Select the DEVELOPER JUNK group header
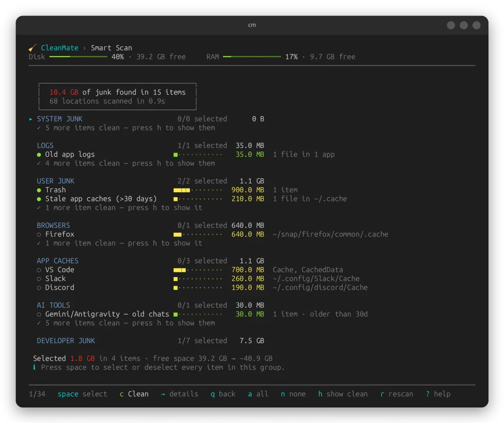The image size is (504, 423). [66, 341]
